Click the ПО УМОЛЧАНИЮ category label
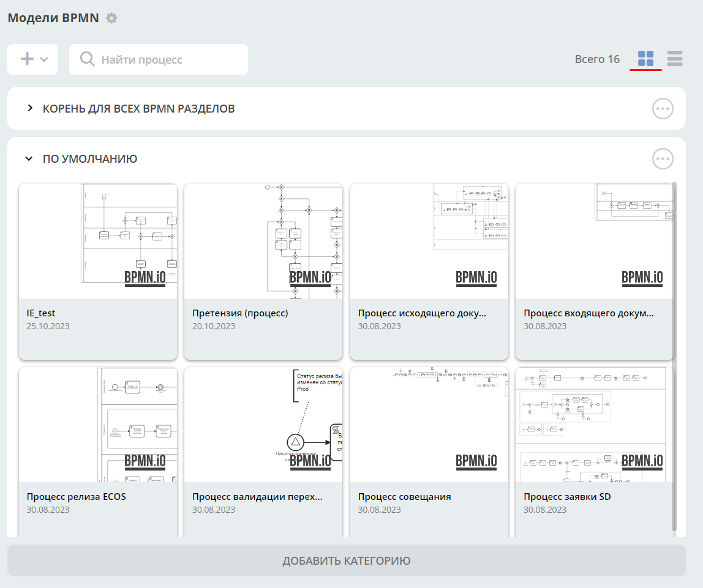This screenshot has height=588, width=703. tap(90, 159)
